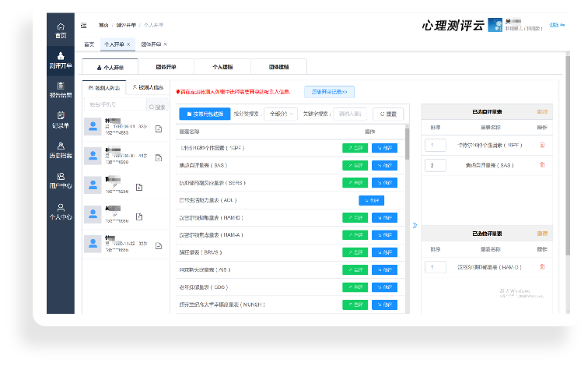588x366 pixels.
Task: Click the user avatar in the top header
Action: [495, 25]
